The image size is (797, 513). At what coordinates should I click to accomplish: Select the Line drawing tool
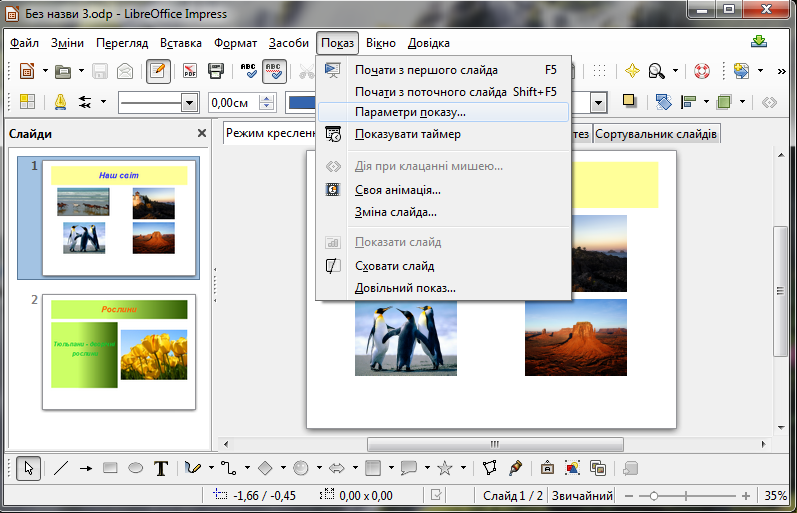click(61, 468)
